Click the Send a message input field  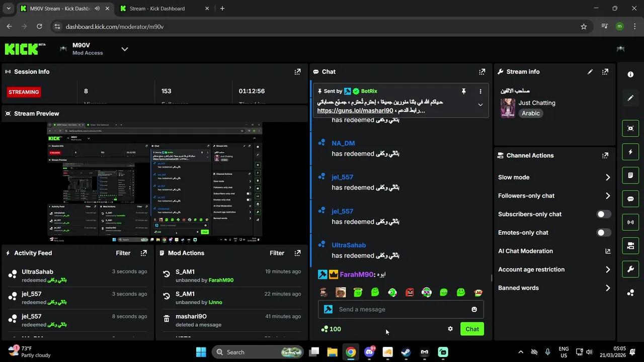coord(400,309)
